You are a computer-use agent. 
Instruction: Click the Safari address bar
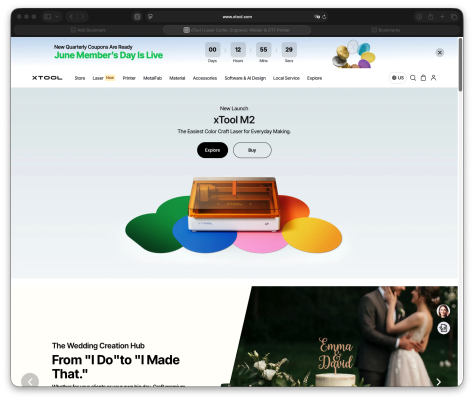(x=237, y=17)
